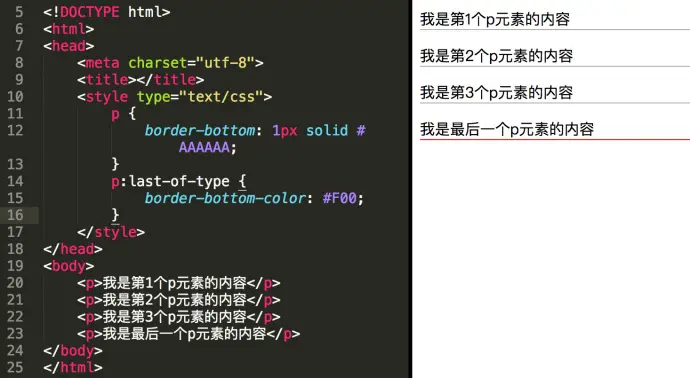The image size is (690, 378).
Task: Click the closing body tag
Action: tap(73, 351)
